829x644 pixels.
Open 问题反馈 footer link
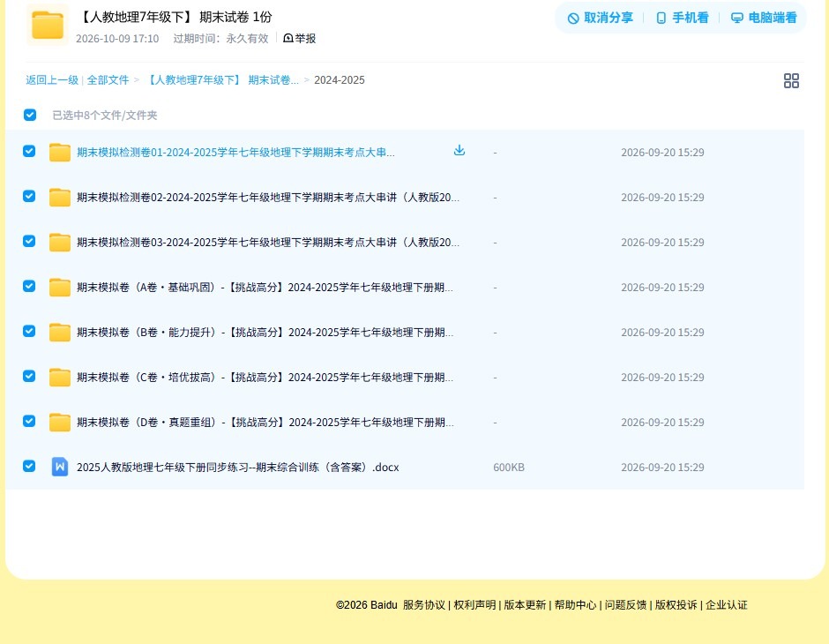[625, 605]
